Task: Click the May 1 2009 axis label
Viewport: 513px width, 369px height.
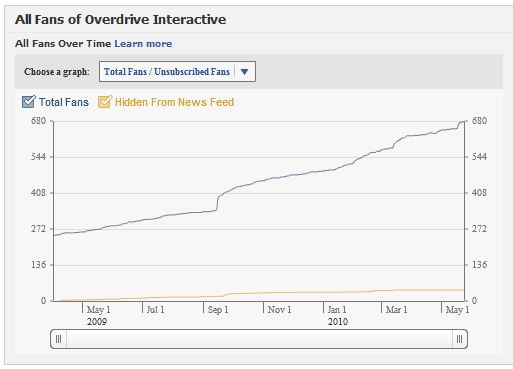Action: click(x=98, y=315)
